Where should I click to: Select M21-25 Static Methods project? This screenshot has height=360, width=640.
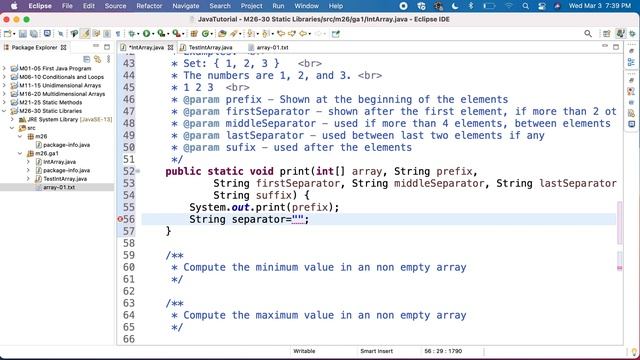click(x=50, y=102)
